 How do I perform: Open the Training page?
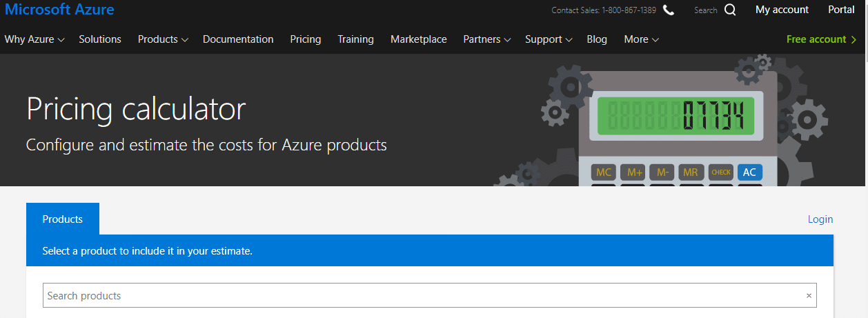pyautogui.click(x=355, y=39)
